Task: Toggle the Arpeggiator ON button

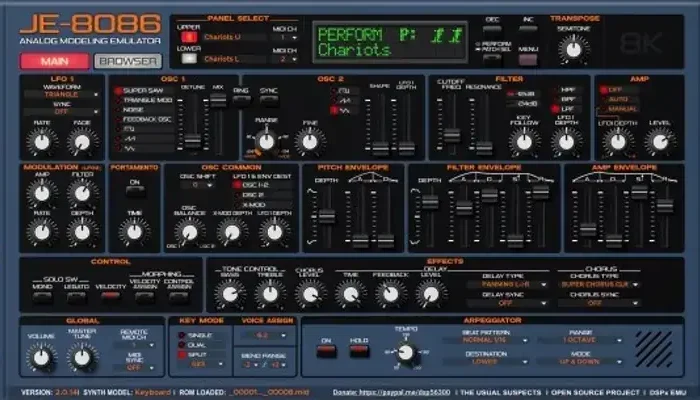Action: tap(326, 351)
